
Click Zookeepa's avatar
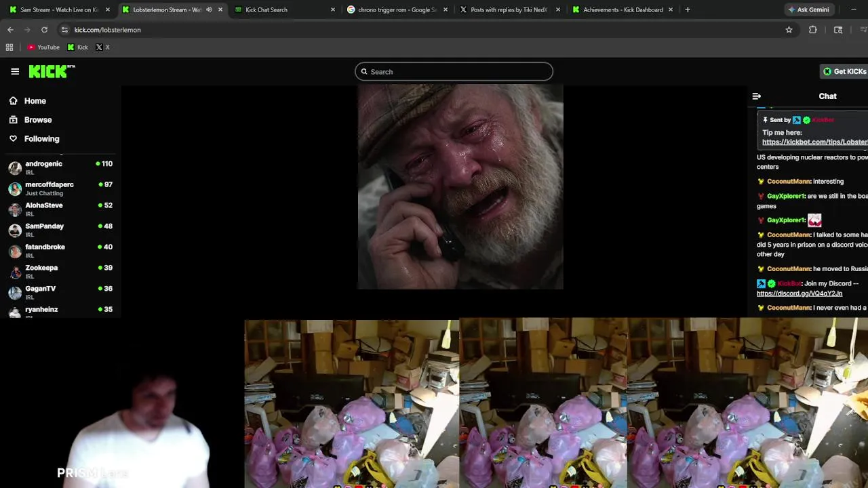coord(15,272)
